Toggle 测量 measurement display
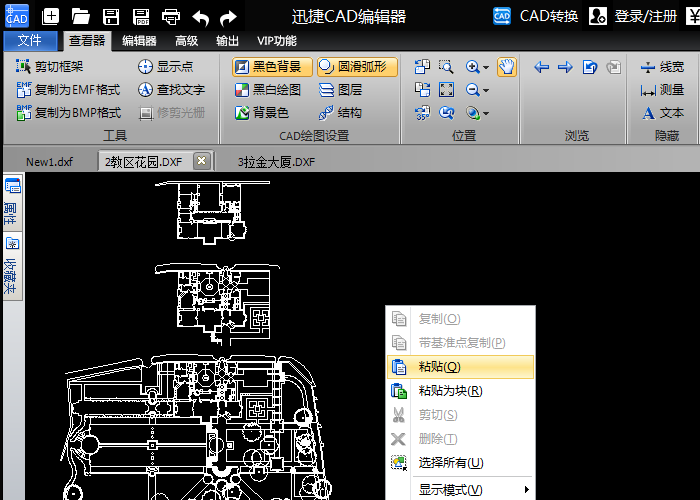 point(662,90)
